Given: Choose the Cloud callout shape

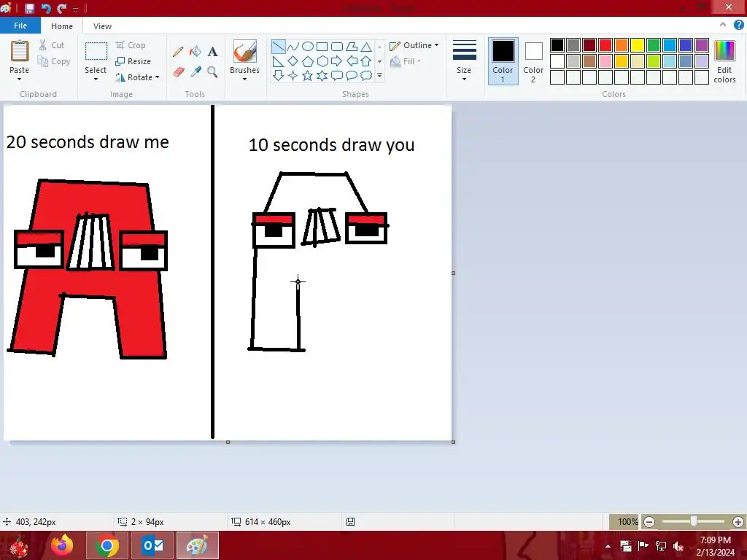Looking at the screenshot, I should click(366, 75).
